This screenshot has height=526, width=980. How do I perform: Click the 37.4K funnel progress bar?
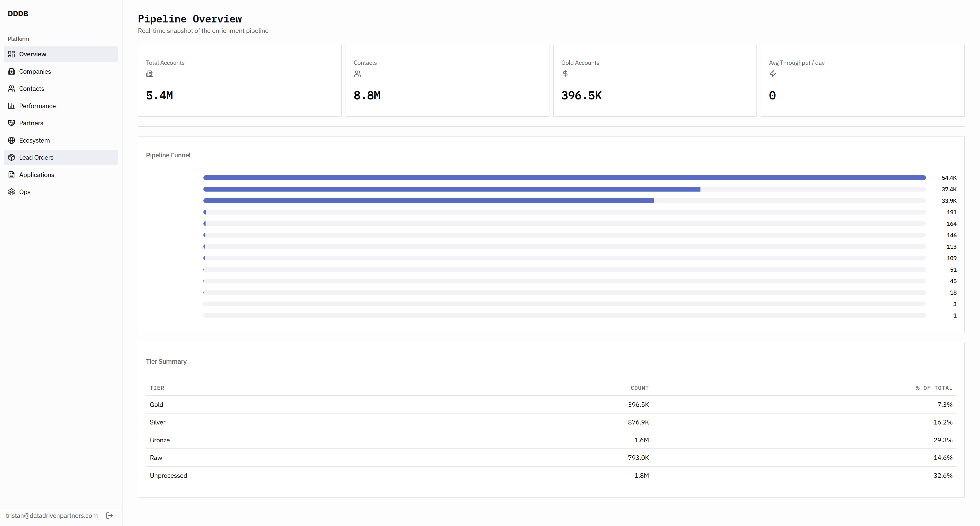(564, 189)
